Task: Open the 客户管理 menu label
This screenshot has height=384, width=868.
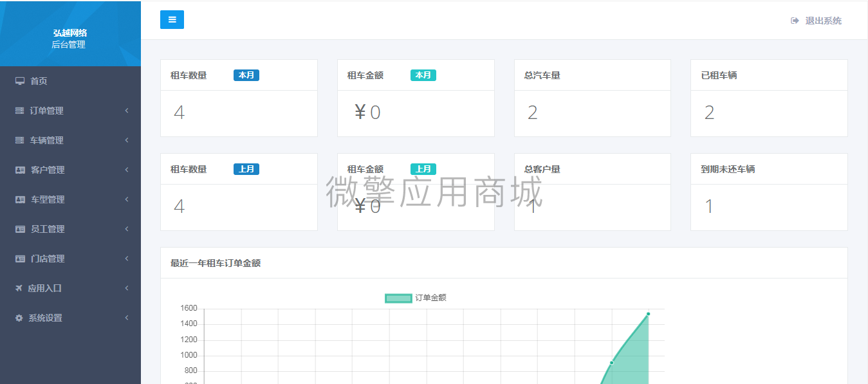Action: pos(48,170)
